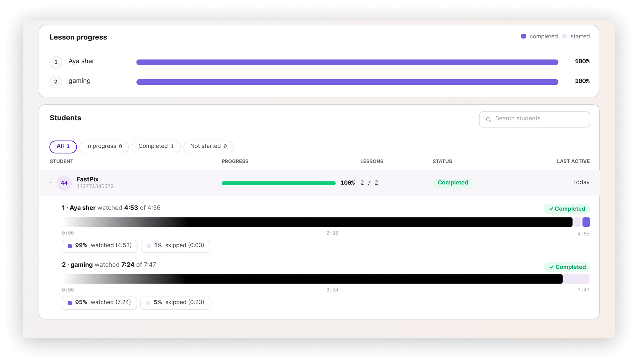Image resolution: width=638 pixels, height=364 pixels.
Task: Click the Students section heading
Action: pos(65,118)
